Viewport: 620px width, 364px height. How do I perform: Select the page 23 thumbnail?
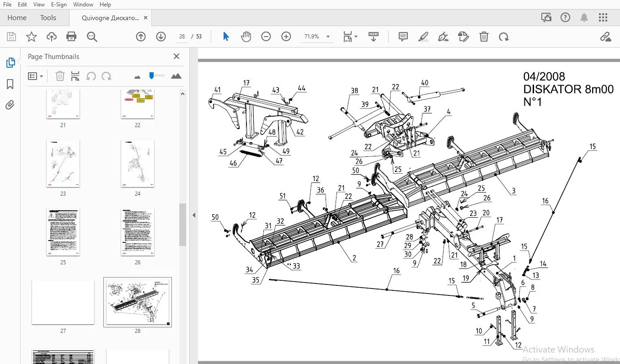point(63,164)
